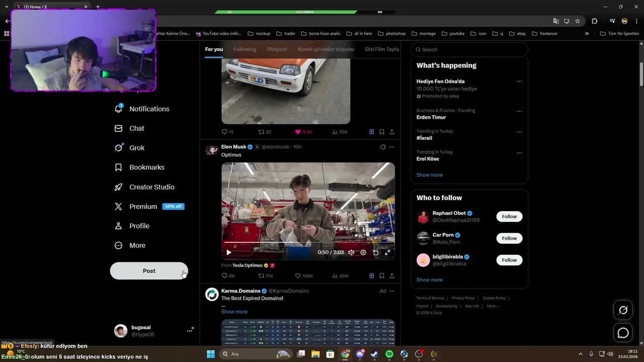
Task: Open Elon Musk's profile avatar
Action: point(212,150)
